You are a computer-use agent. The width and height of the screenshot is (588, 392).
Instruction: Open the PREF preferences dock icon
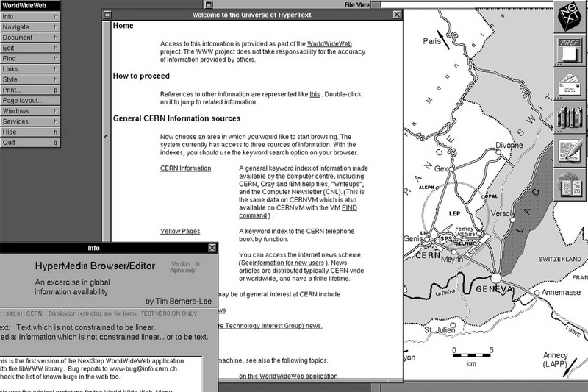tap(570, 50)
